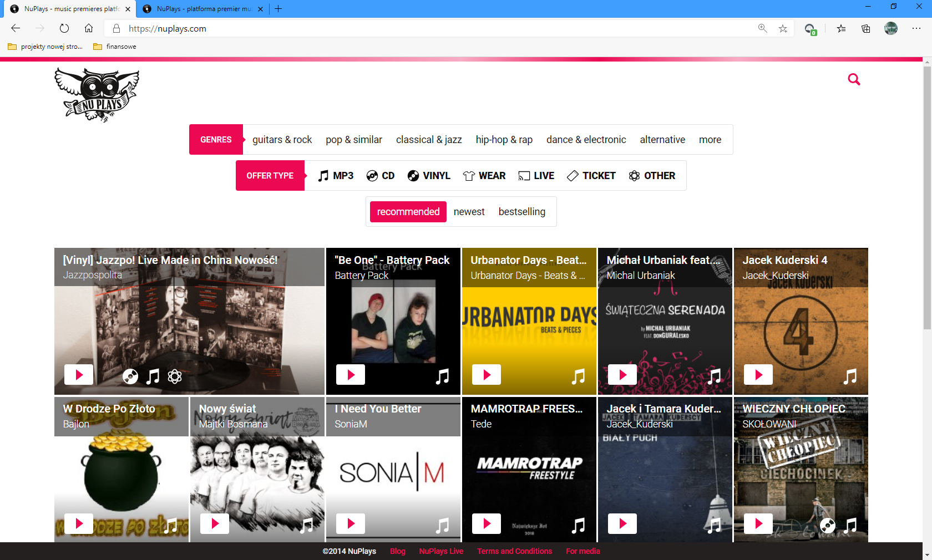Filter offers by WEAR type

click(x=484, y=176)
